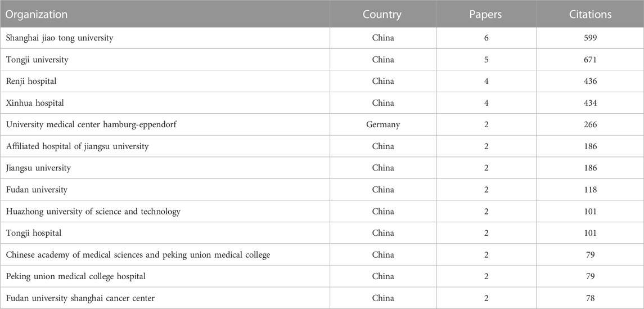Select Fudan university shanghai cancer center
The height and width of the screenshot is (309, 644).
click(x=80, y=298)
